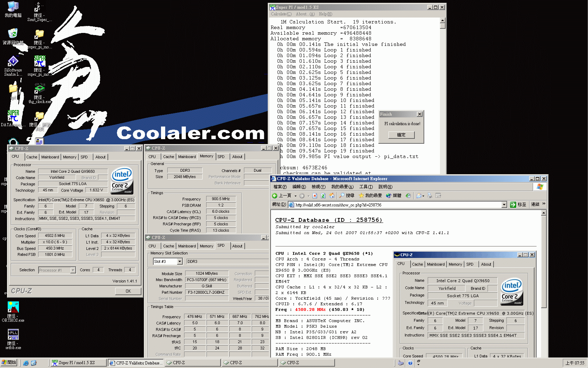Click the Part Number F3-12800CL7-2GBHZ field

click(206, 292)
